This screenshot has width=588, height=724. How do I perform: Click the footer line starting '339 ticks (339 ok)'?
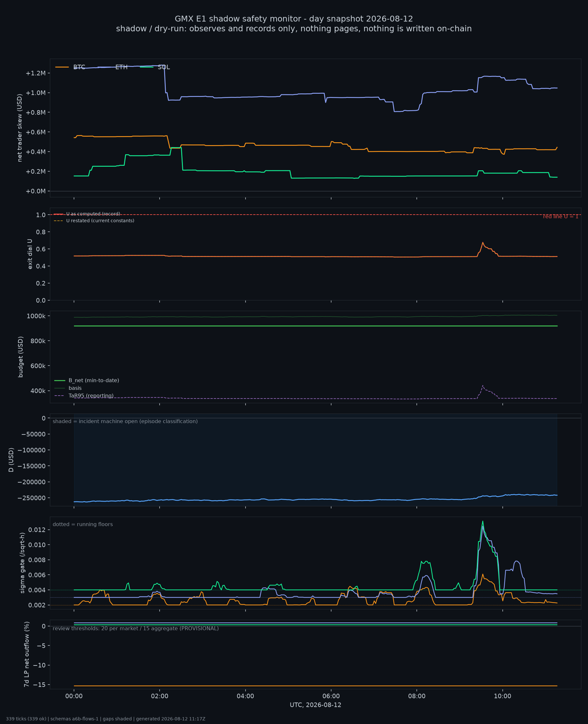coord(106,719)
